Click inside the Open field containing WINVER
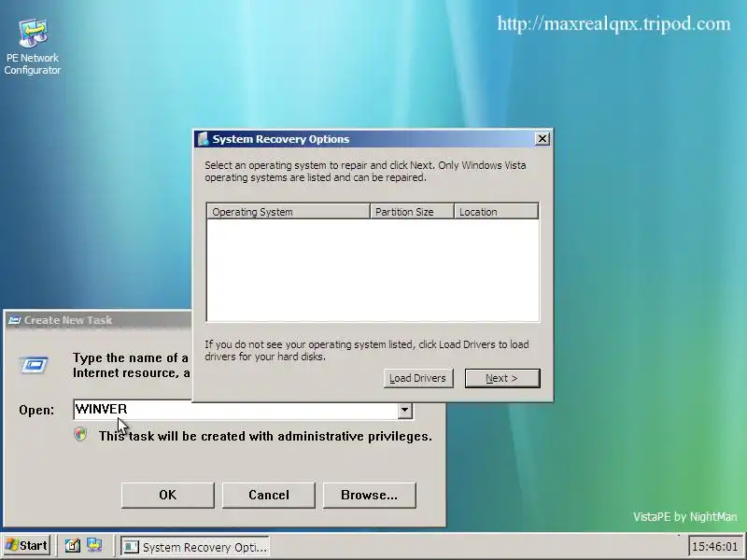The width and height of the screenshot is (747, 560). point(235,410)
